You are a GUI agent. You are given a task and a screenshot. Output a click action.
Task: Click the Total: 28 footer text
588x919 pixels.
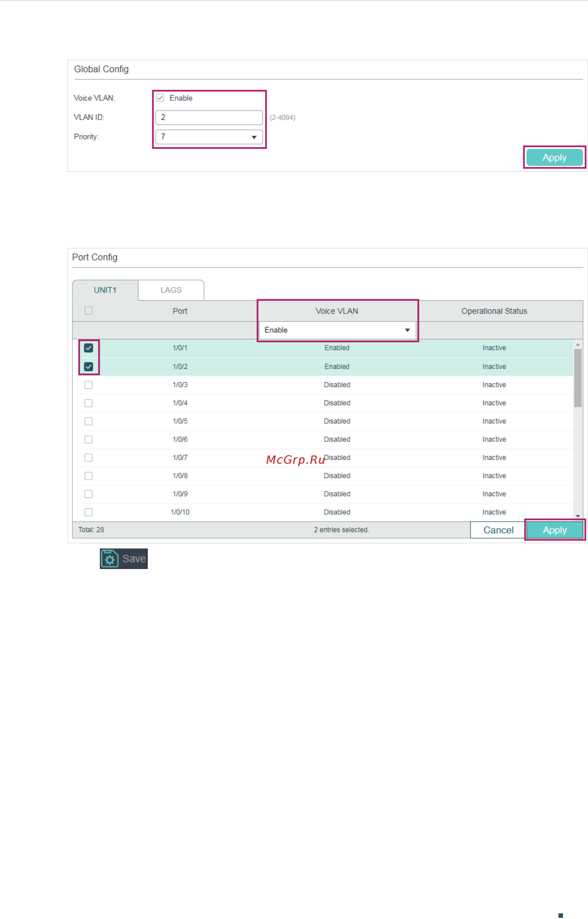click(x=91, y=530)
